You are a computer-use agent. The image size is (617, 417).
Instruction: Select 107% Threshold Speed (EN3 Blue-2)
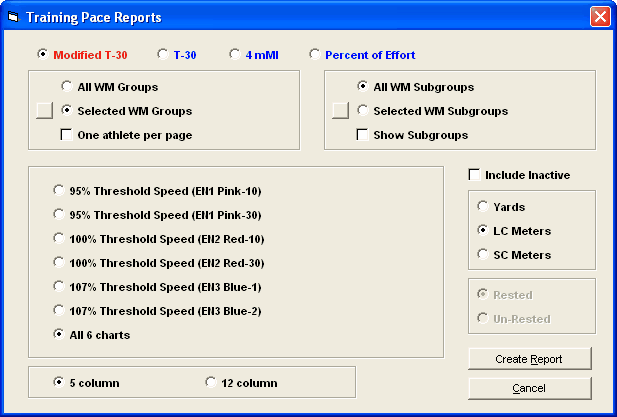pos(59,310)
